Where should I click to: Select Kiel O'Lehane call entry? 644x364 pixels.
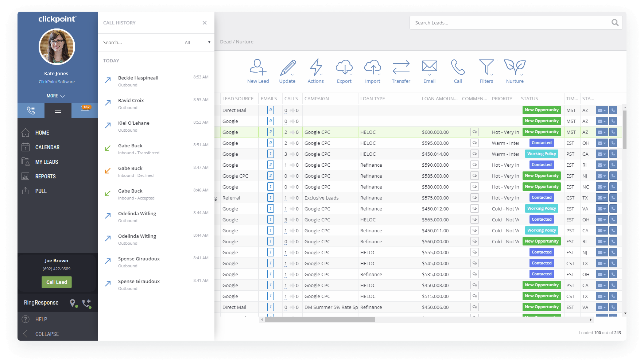(156, 126)
